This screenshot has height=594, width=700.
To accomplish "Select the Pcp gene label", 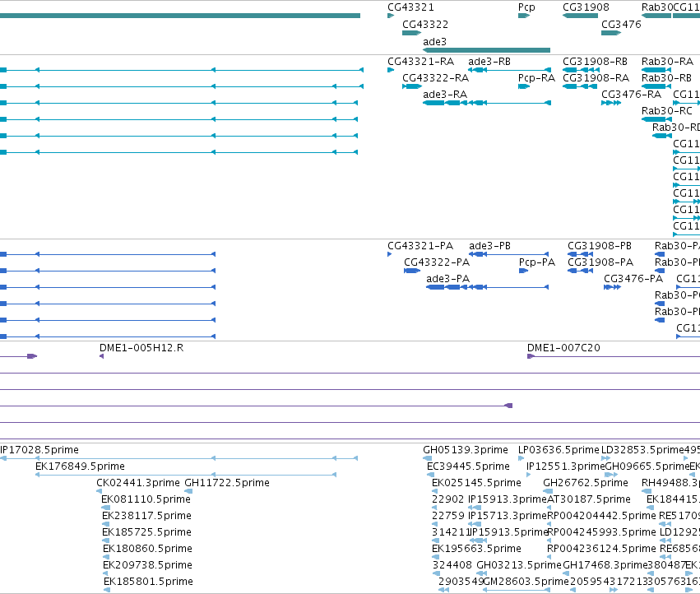I will [x=526, y=7].
